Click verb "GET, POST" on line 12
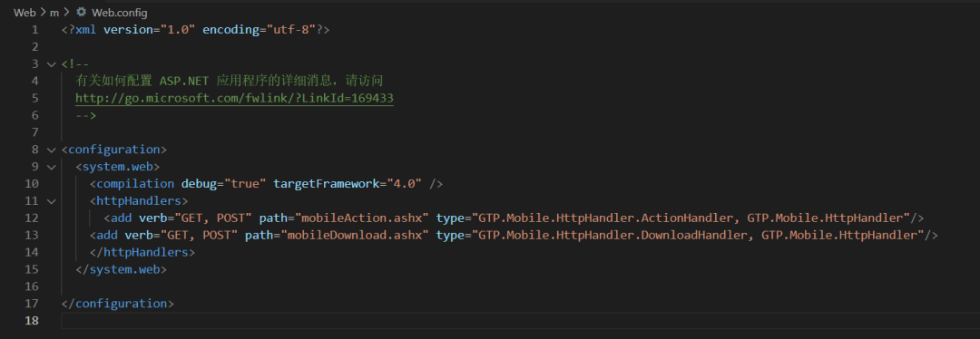Image resolution: width=980 pixels, height=339 pixels. (x=213, y=218)
